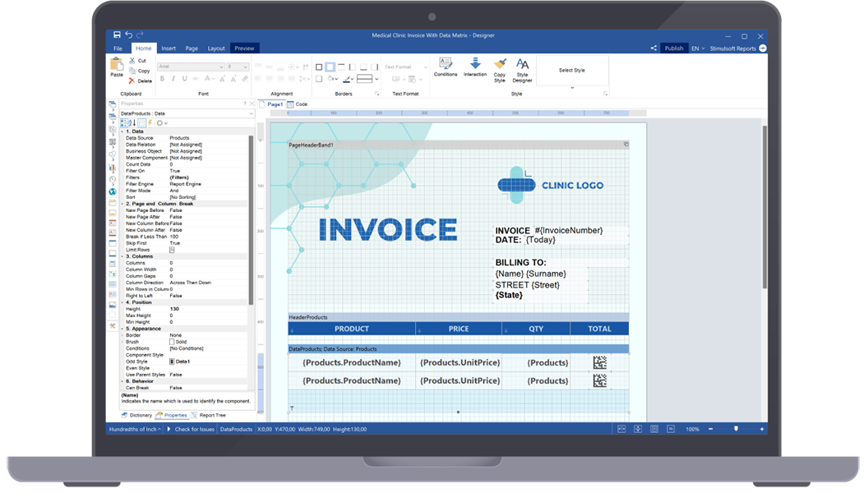The image size is (868, 493).
Task: Open the Select Style dropdown
Action: [571, 70]
